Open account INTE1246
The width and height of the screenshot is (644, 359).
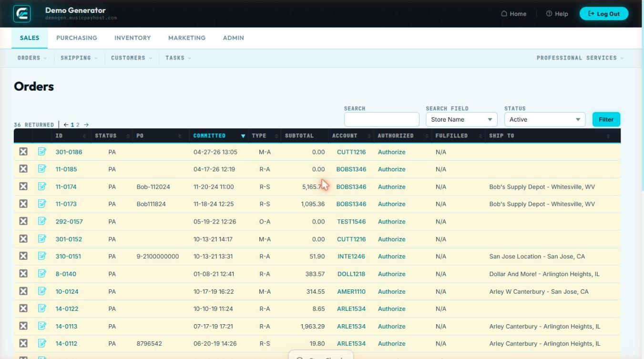point(351,256)
